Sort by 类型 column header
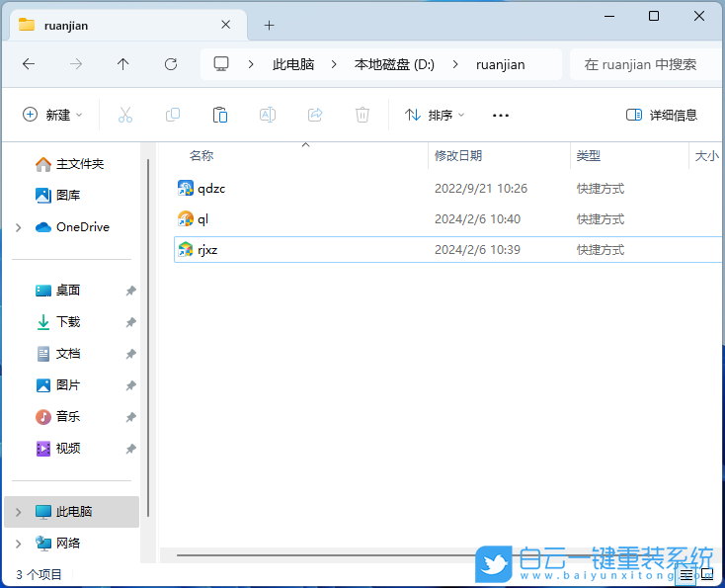 point(588,155)
